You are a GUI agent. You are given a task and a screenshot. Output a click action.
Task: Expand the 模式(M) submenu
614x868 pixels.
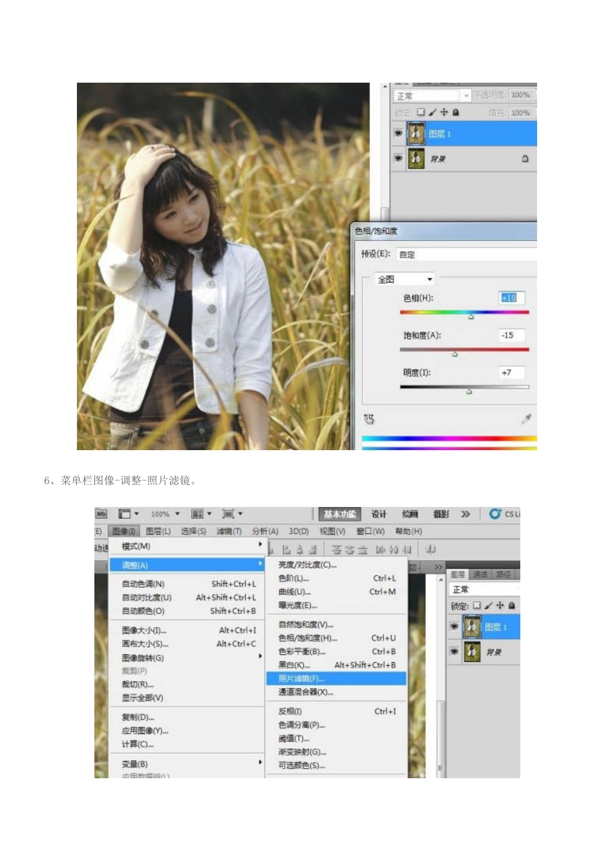(187, 546)
